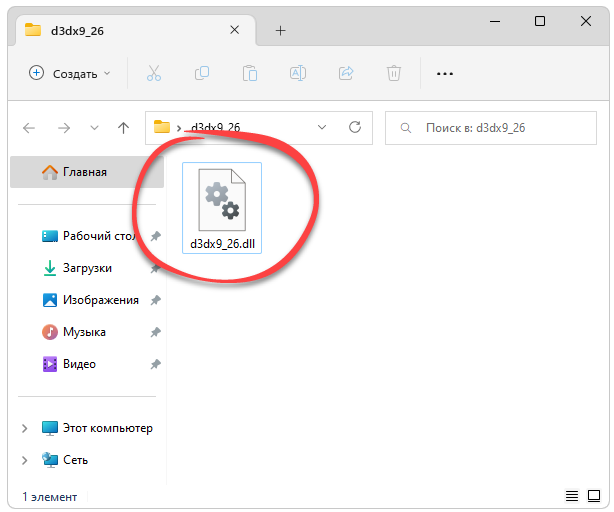Click the Cut scissors icon
The height and width of the screenshot is (512, 614).
click(153, 73)
